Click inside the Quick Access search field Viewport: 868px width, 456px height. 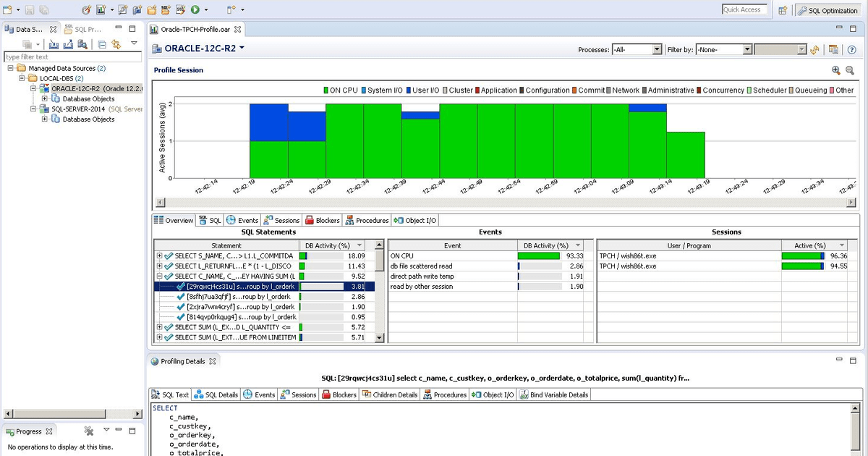(744, 9)
